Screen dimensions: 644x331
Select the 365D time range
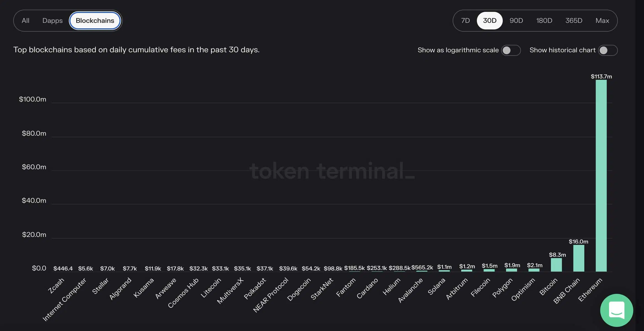point(574,20)
